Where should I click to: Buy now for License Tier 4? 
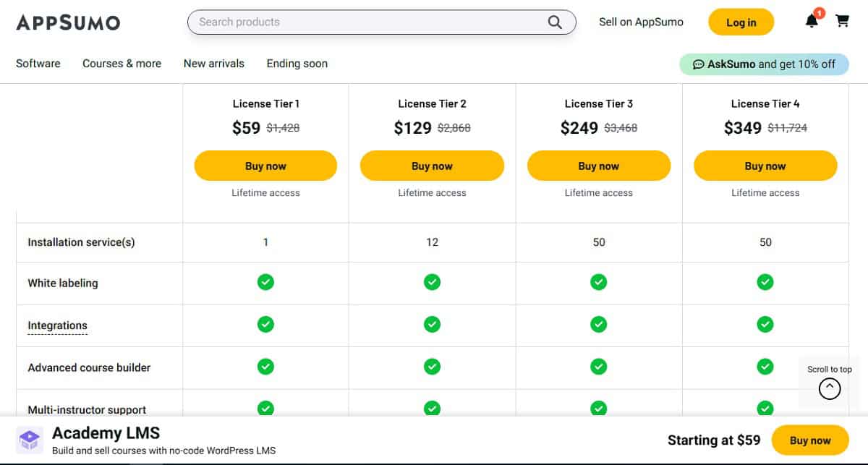[765, 166]
